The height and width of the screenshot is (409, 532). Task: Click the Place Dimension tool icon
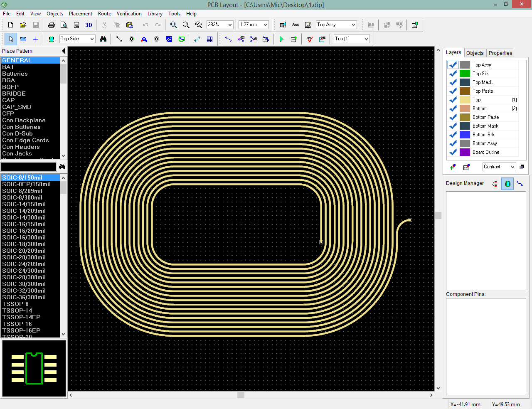pyautogui.click(x=197, y=39)
